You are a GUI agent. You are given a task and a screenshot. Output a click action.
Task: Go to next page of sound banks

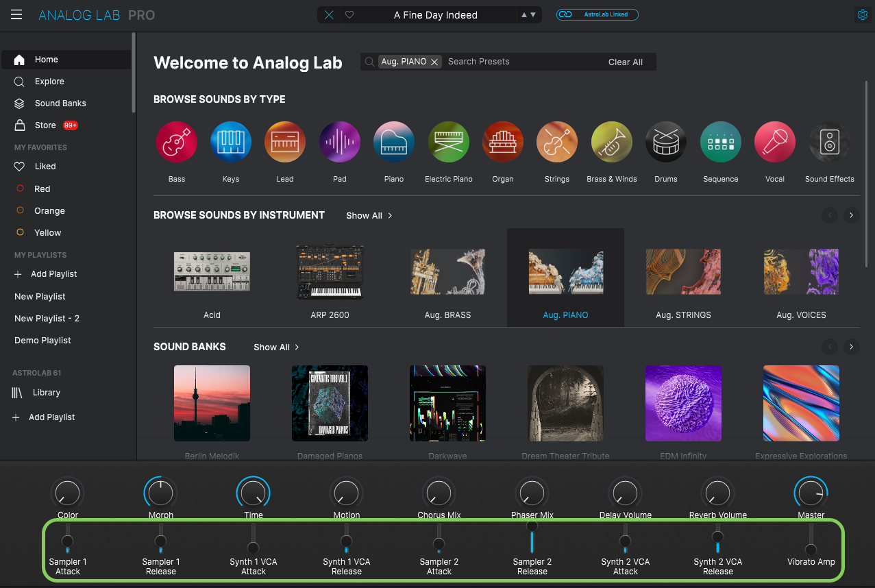coord(851,347)
